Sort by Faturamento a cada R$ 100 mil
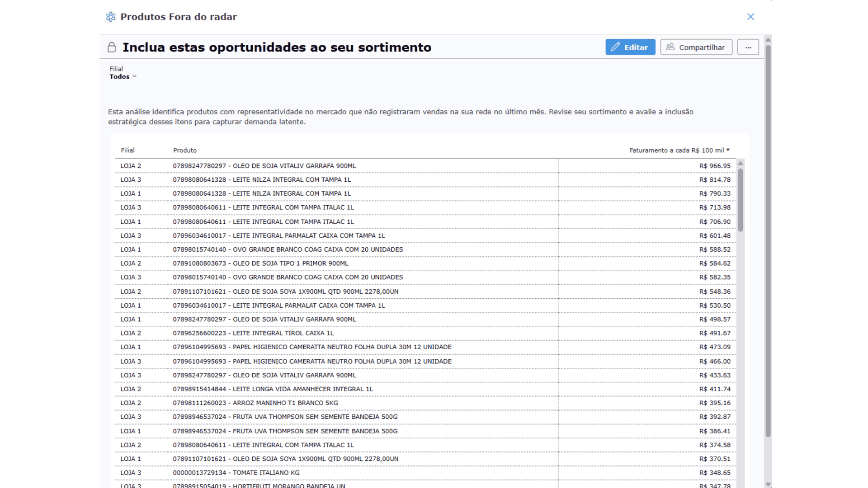Screen dimensions: 868x488 [x=679, y=150]
